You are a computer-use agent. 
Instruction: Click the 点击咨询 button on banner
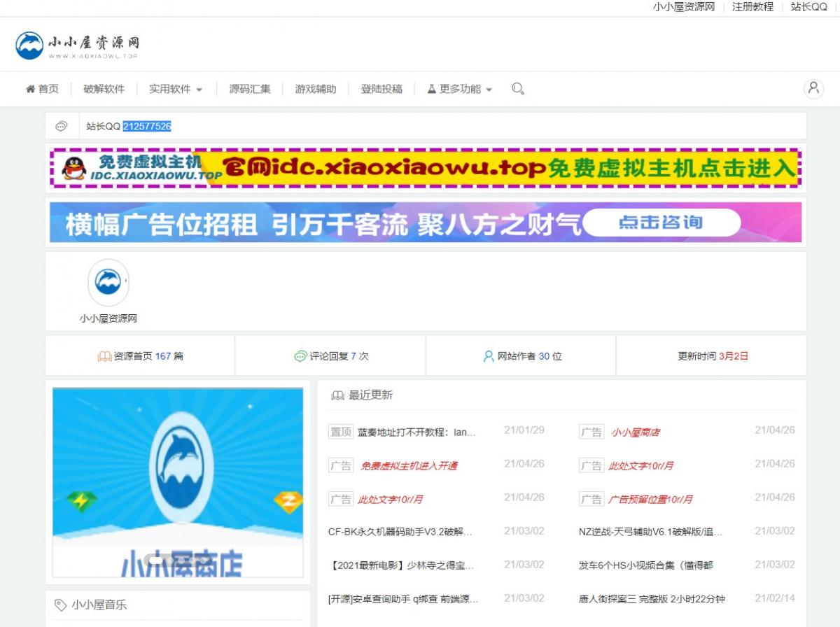(x=661, y=223)
